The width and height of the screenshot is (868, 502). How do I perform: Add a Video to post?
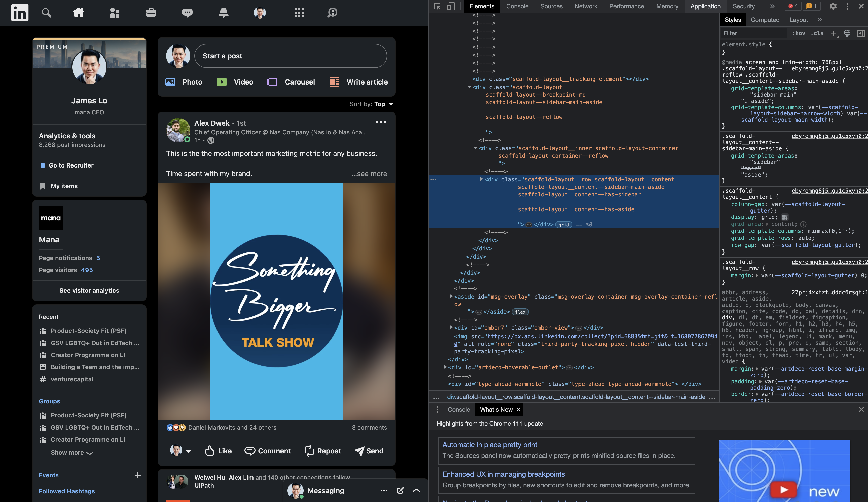point(235,82)
